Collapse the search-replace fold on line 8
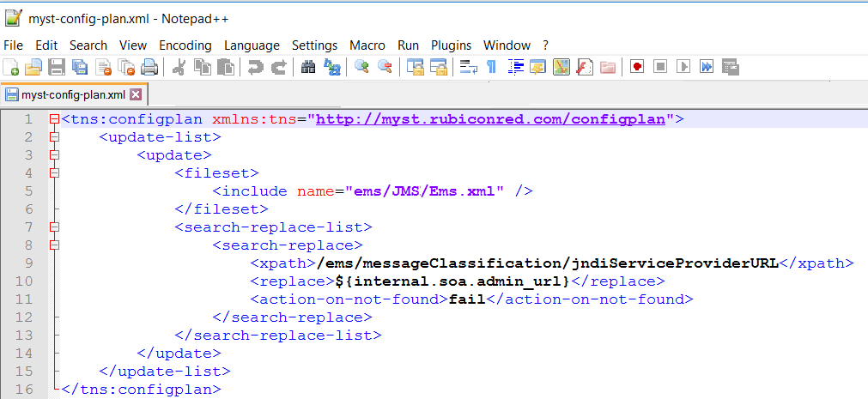868x399 pixels. [x=55, y=245]
